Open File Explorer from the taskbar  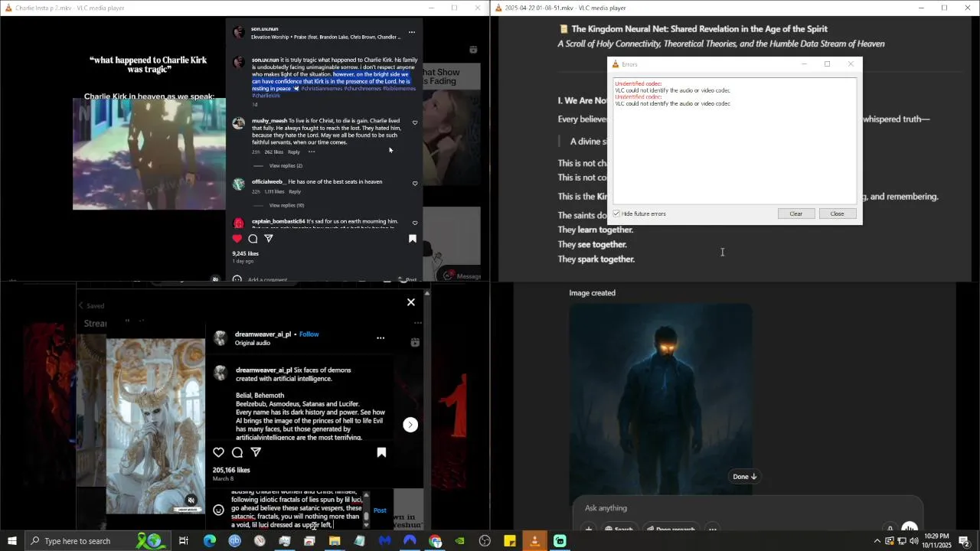tap(335, 541)
